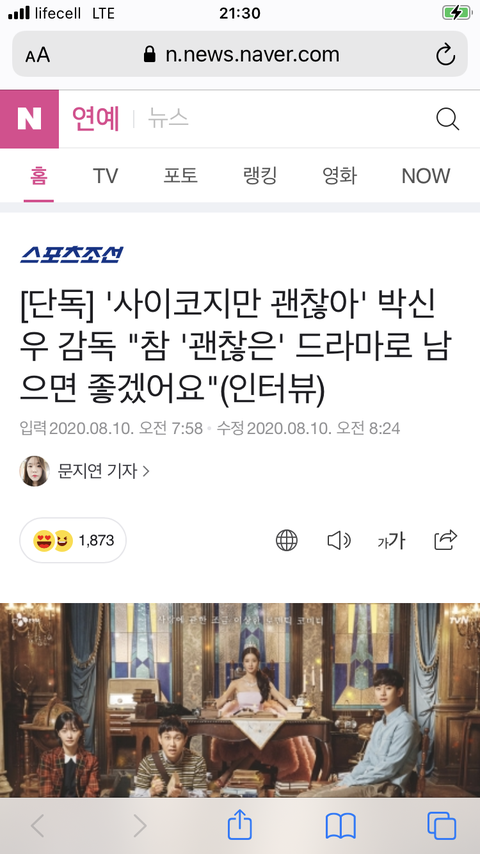Adjust text size with 가가 icon
480x854 pixels.
391,540
